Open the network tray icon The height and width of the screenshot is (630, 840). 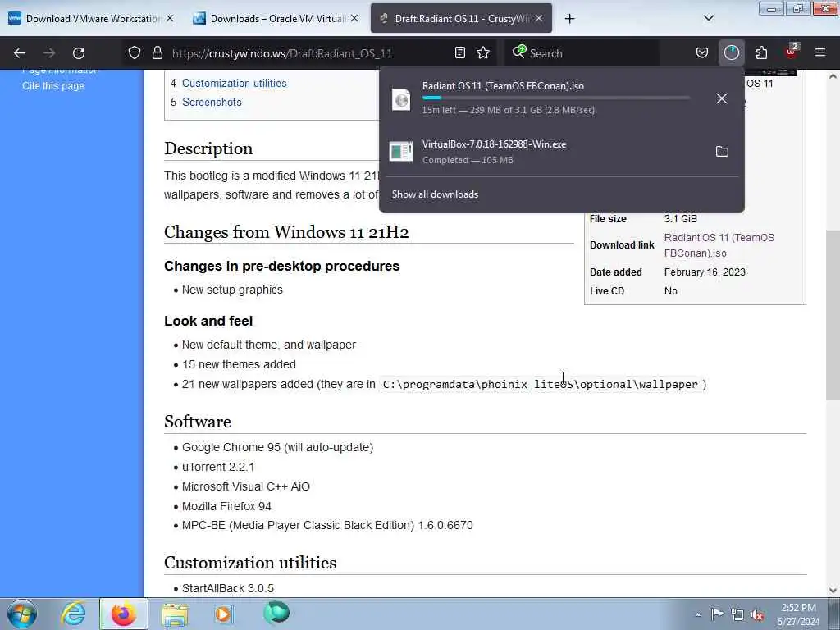click(737, 614)
